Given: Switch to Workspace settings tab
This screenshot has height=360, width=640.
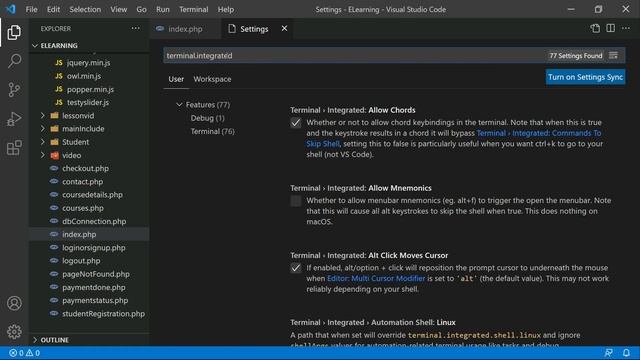Looking at the screenshot, I should [x=212, y=79].
